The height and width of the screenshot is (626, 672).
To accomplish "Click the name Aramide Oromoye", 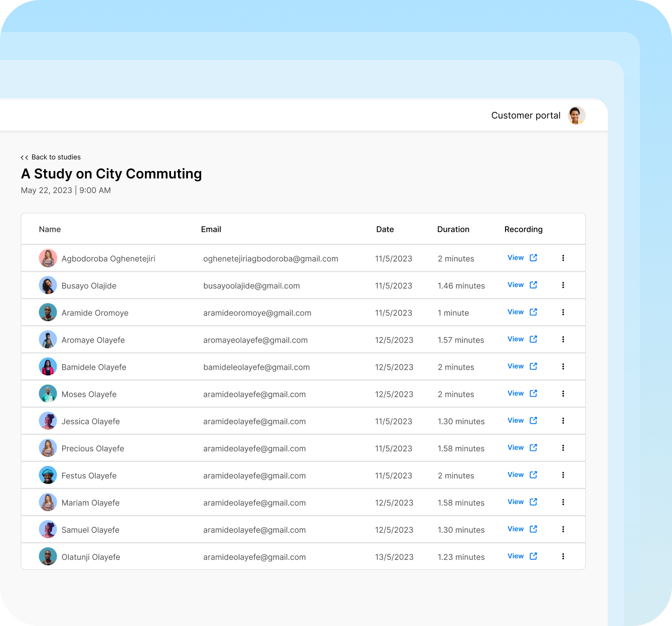I will tap(95, 313).
